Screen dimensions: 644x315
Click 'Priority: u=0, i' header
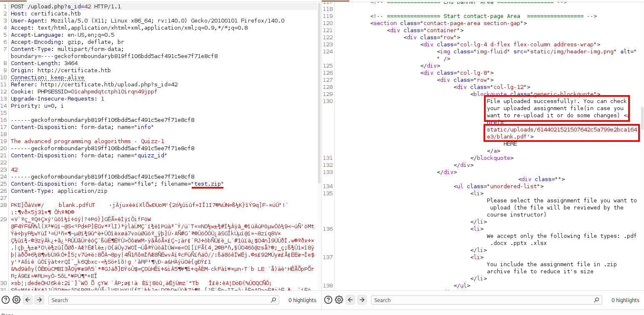pyautogui.click(x=37, y=106)
